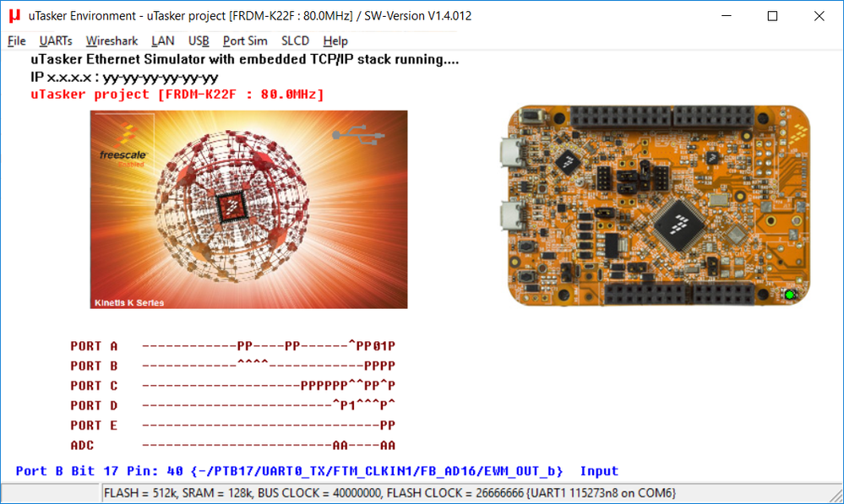Screen dimensions: 844x504
Task: Click the PORT C pin row
Action: (x=269, y=386)
